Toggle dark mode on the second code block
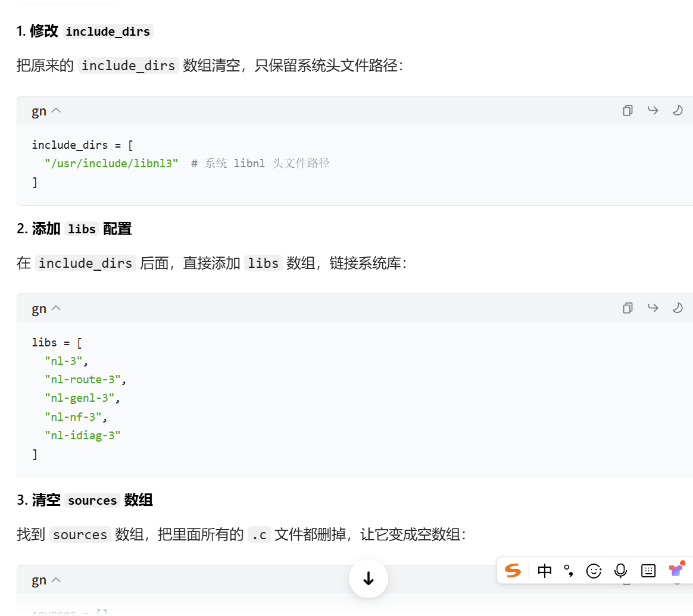 tap(678, 308)
